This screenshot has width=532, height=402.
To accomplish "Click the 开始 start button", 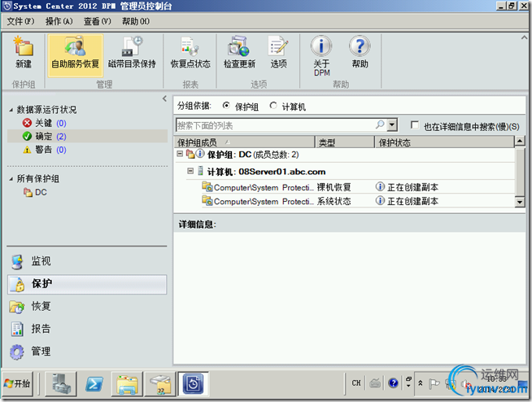I will click(x=18, y=383).
